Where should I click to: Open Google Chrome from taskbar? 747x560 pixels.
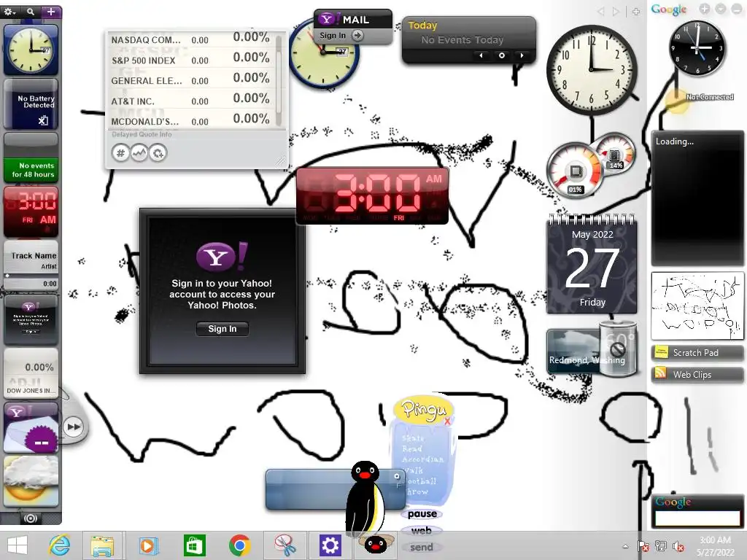[x=239, y=545]
